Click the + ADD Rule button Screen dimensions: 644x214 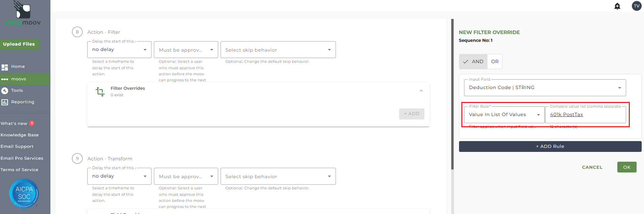tap(550, 146)
